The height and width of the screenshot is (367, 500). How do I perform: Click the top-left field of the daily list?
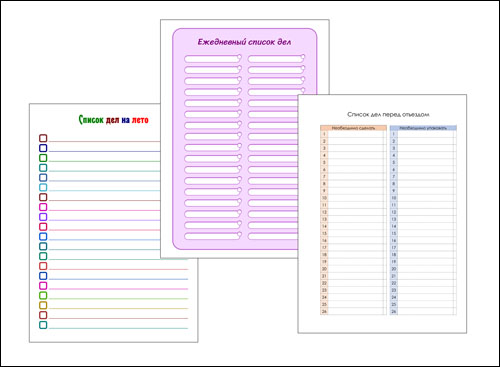pos(213,59)
